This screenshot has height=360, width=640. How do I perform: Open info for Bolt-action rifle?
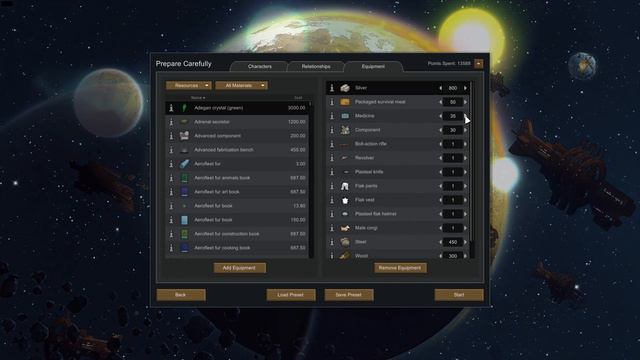332,144
